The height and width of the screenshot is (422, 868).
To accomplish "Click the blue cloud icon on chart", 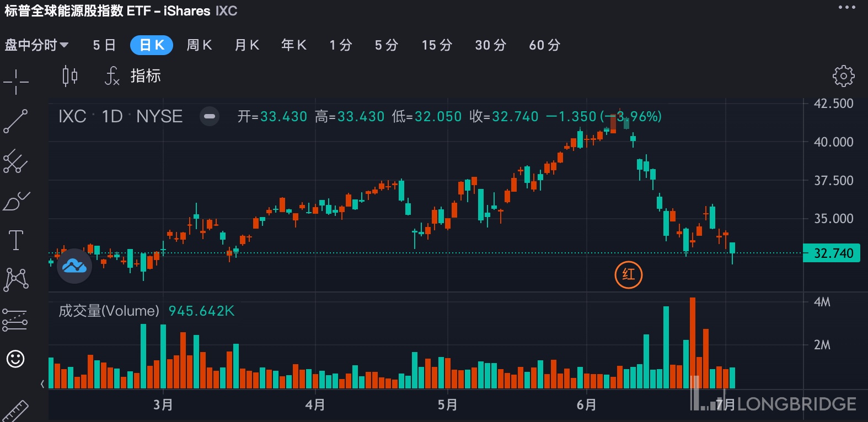I will 74,266.
